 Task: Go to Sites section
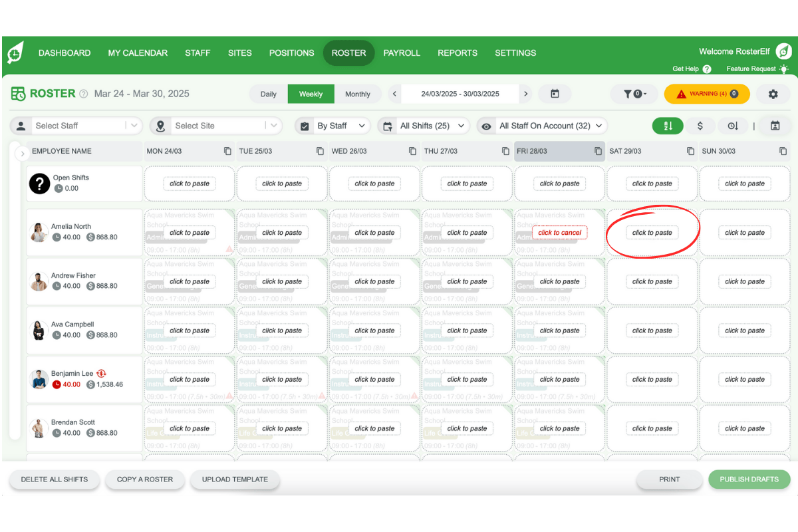tap(240, 53)
